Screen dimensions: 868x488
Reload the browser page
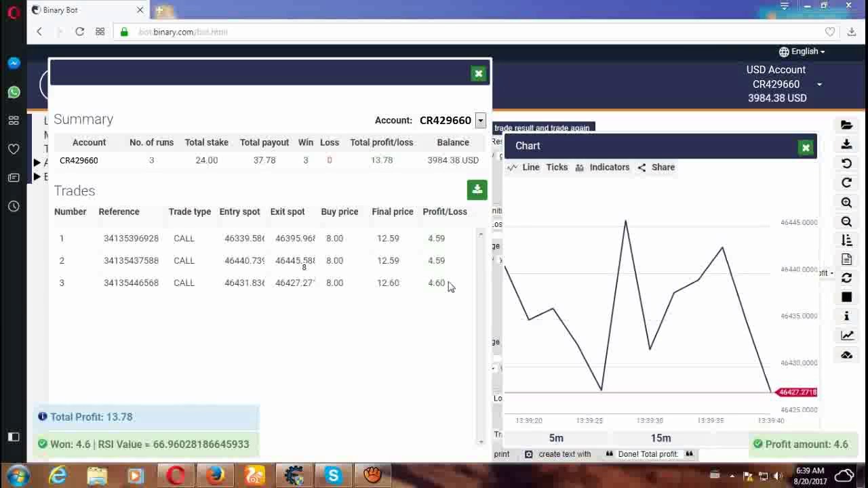79,32
